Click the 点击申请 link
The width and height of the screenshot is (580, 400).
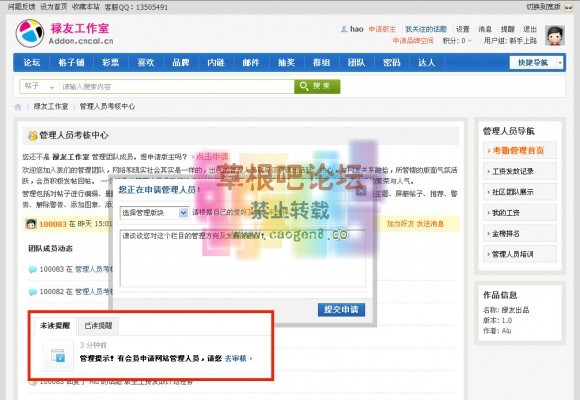[x=212, y=157]
